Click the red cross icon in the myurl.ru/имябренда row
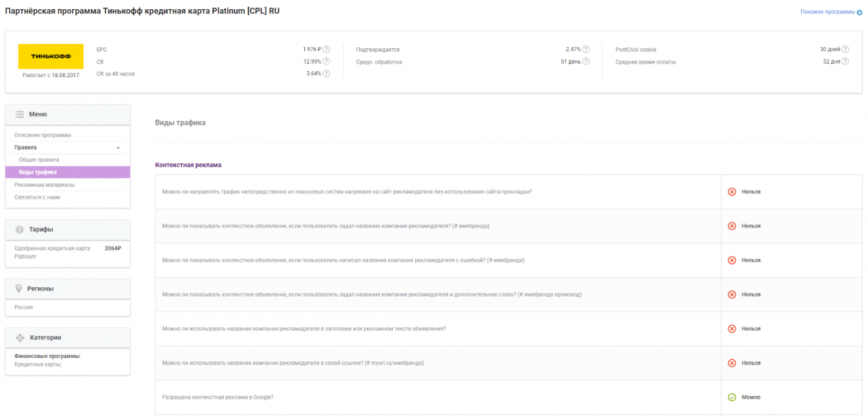 tap(731, 363)
